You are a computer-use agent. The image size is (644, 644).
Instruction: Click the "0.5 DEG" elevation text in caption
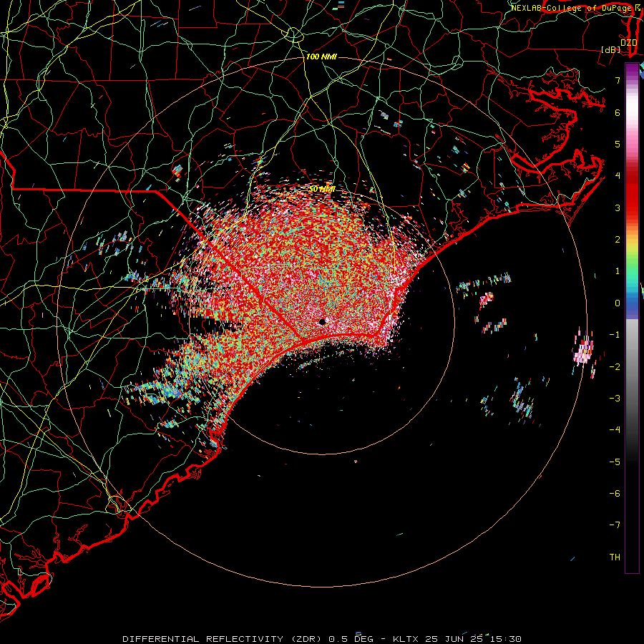coord(351,639)
